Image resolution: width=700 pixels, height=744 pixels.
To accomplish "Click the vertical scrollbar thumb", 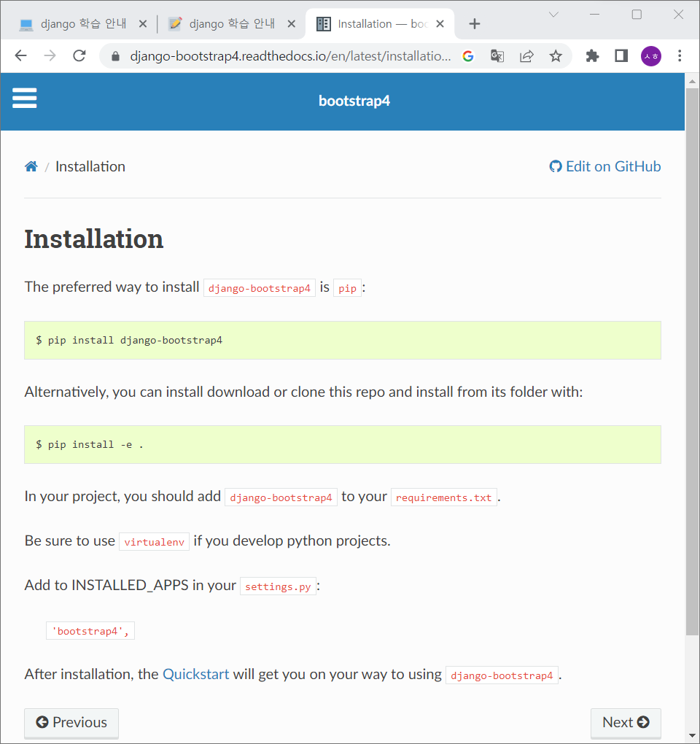I will pyautogui.click(x=693, y=360).
